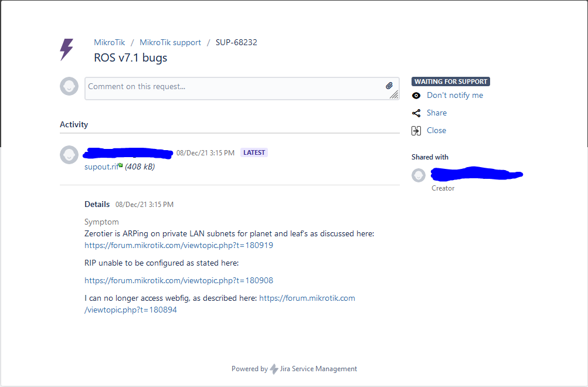588x387 pixels.
Task: Click the WAITING FOR SUPPORT status badge
Action: pyautogui.click(x=451, y=82)
